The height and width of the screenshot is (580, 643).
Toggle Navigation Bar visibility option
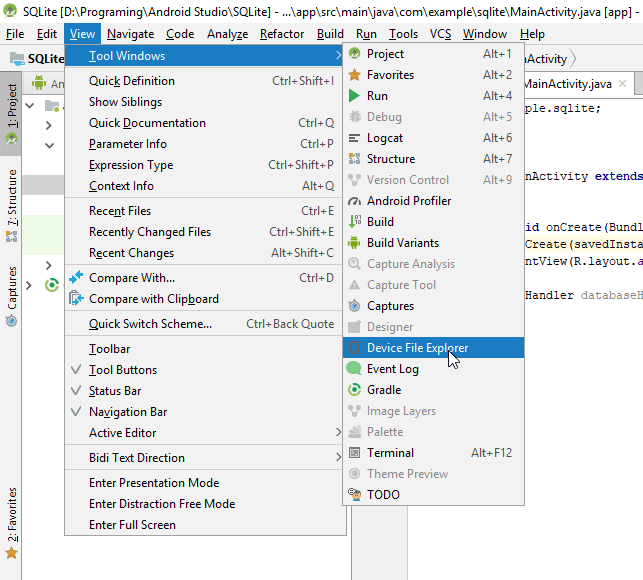204,411
